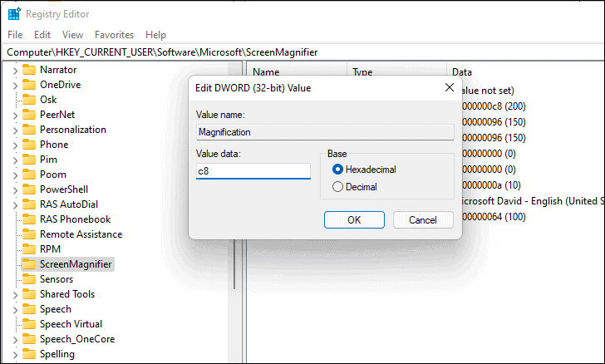Expand the Phone tree node
Image resolution: width=605 pixels, height=364 pixels.
pyautogui.click(x=15, y=145)
